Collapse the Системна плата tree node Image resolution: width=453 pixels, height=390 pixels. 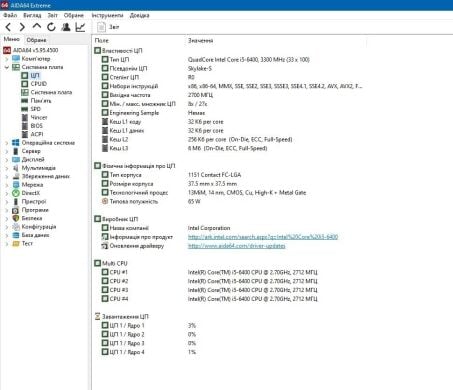(7, 67)
